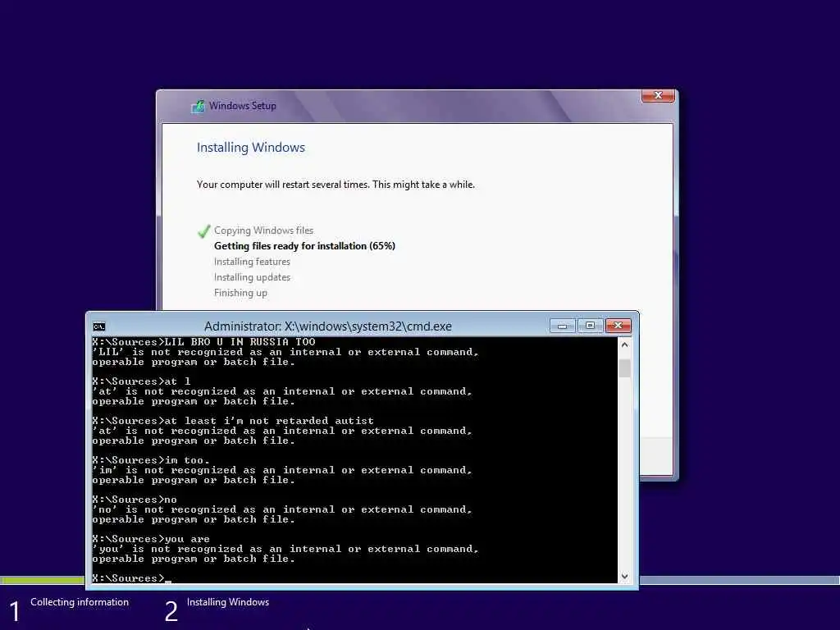Click ''no' is not recognized' error line
This screenshot has width=840, height=630.
[282, 509]
